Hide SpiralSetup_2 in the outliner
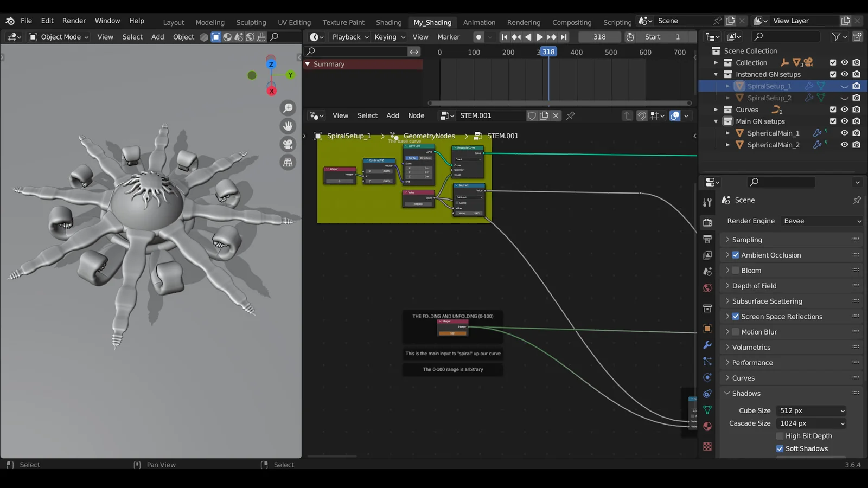This screenshot has height=488, width=868. coord(844,98)
